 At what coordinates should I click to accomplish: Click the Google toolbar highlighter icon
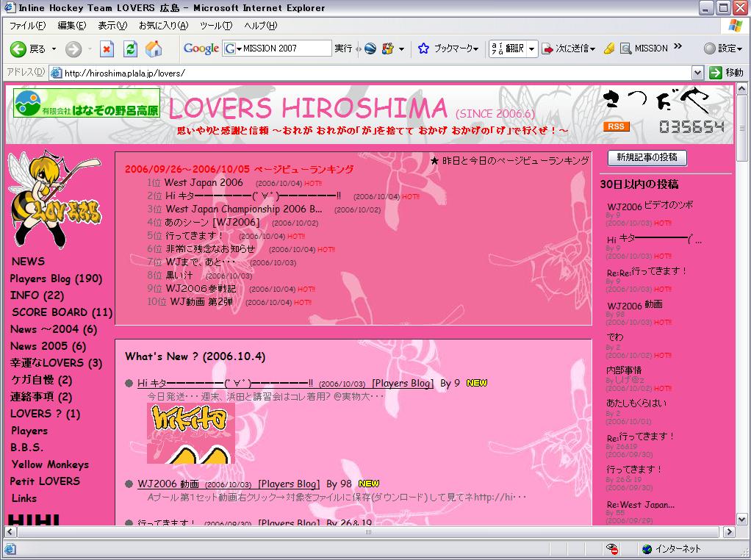tap(608, 49)
